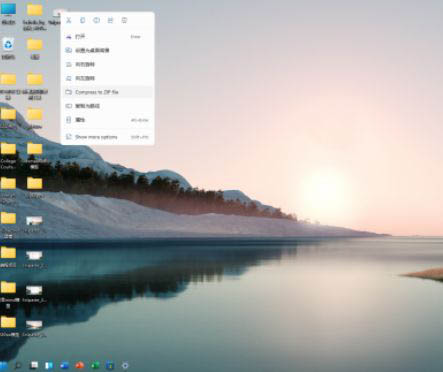Click the Cut icon in context menu
Viewport: 443px width, 372px height.
click(69, 20)
